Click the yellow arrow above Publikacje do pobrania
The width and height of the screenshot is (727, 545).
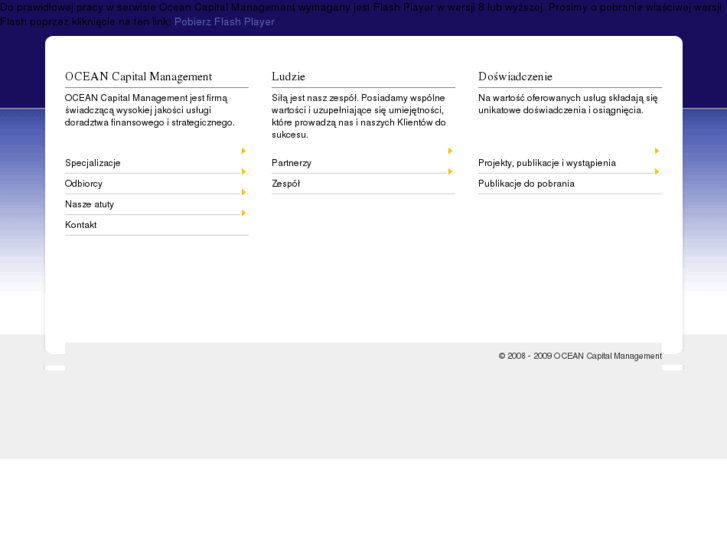[657, 172]
